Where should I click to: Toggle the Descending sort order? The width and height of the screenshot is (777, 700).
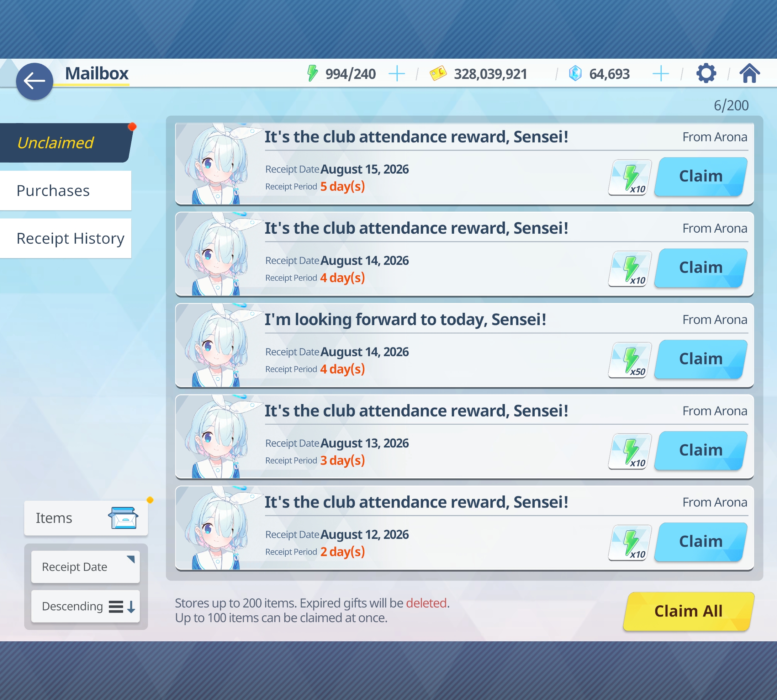click(85, 606)
